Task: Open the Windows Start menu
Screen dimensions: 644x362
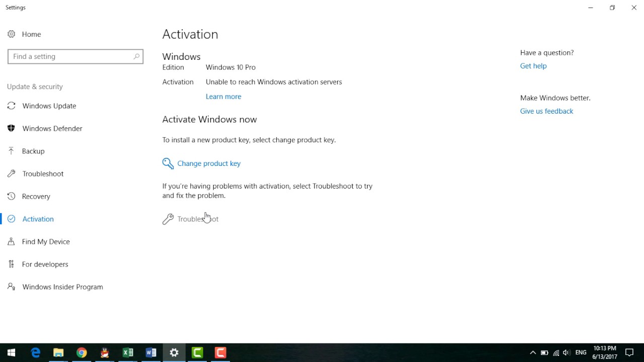Action: (12, 353)
